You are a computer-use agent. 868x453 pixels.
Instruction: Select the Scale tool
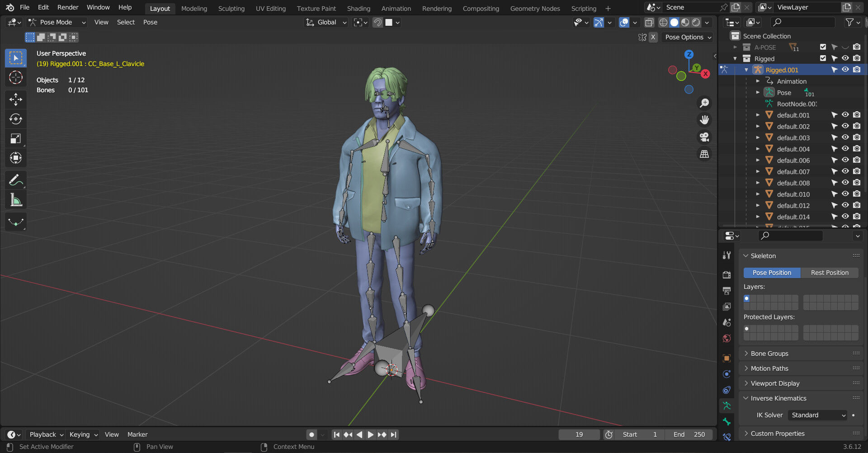(16, 138)
